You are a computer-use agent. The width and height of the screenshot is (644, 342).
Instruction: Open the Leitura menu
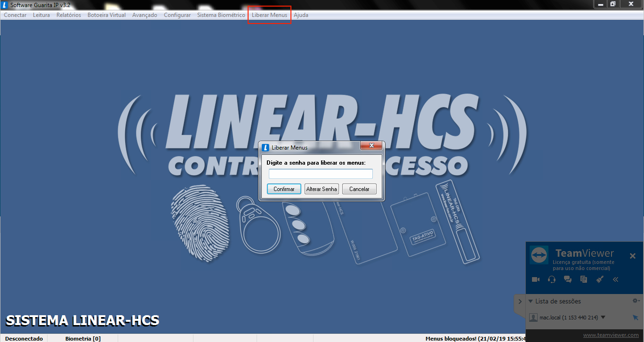[x=41, y=15]
